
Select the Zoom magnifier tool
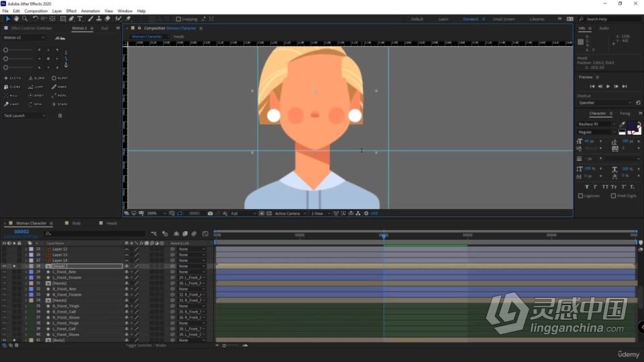pos(25,19)
